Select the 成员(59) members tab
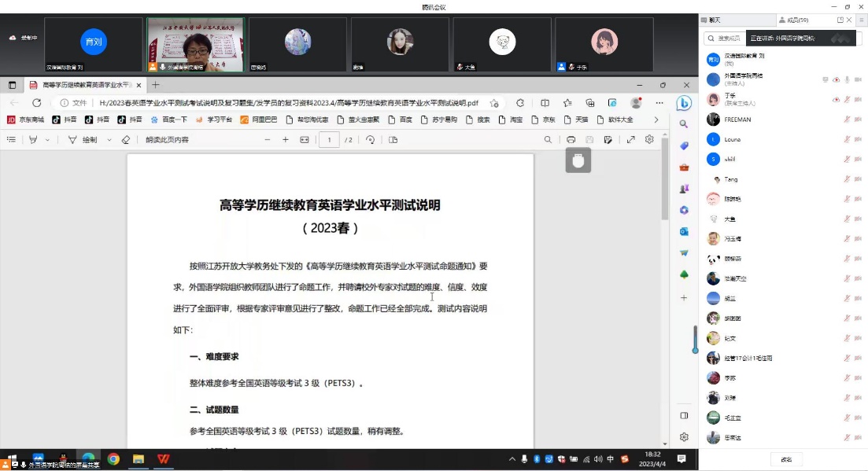868x471 pixels. pos(792,20)
